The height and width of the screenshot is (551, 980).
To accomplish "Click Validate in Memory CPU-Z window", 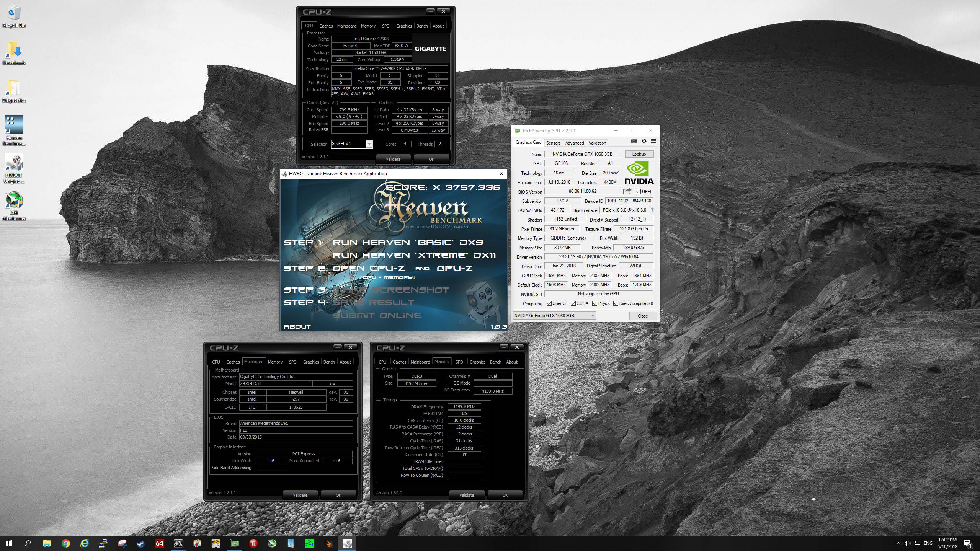I will point(467,495).
